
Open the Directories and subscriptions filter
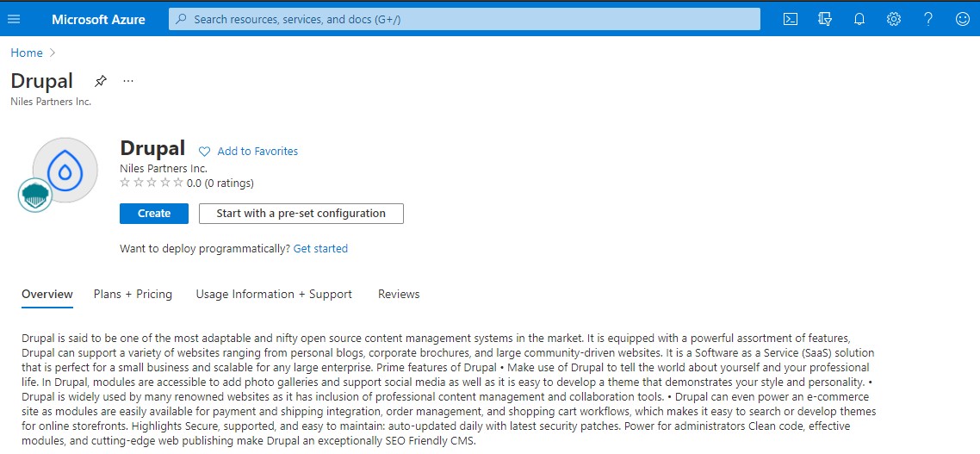(824, 19)
